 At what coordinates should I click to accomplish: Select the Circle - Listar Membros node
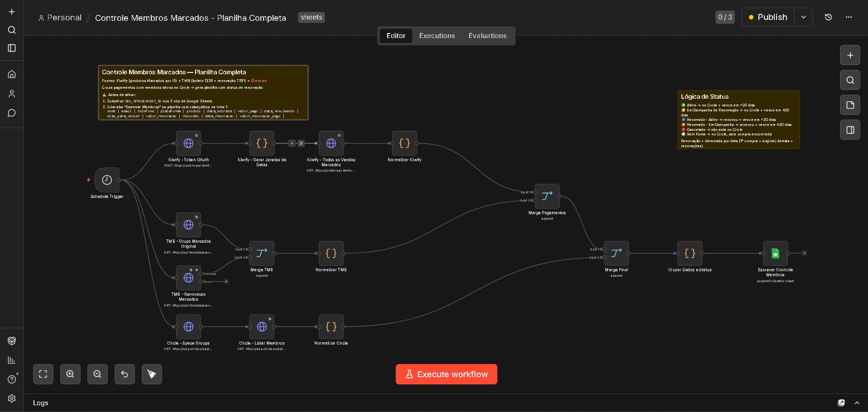tap(262, 327)
